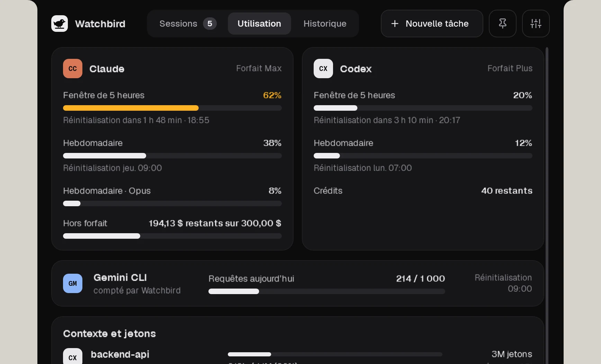Image resolution: width=601 pixels, height=364 pixels.
Task: Click the 12% weekly value for Codex
Action: (523, 143)
